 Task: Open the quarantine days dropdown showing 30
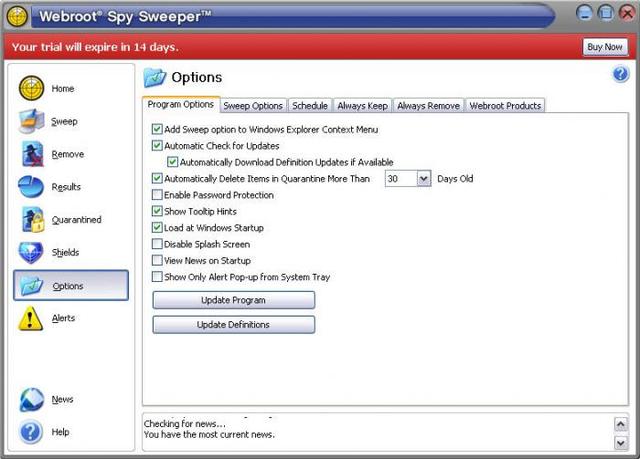coord(424,179)
